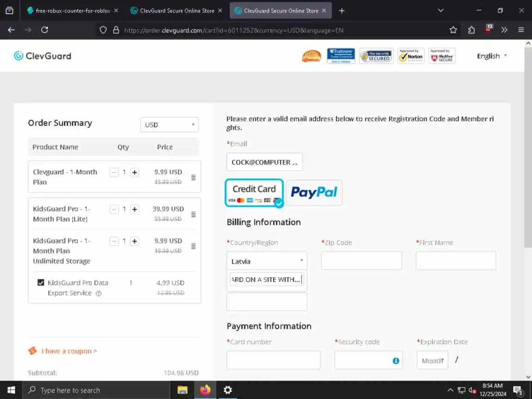The image size is (532, 399).
Task: Click the Zip Code field
Action: [x=361, y=260]
